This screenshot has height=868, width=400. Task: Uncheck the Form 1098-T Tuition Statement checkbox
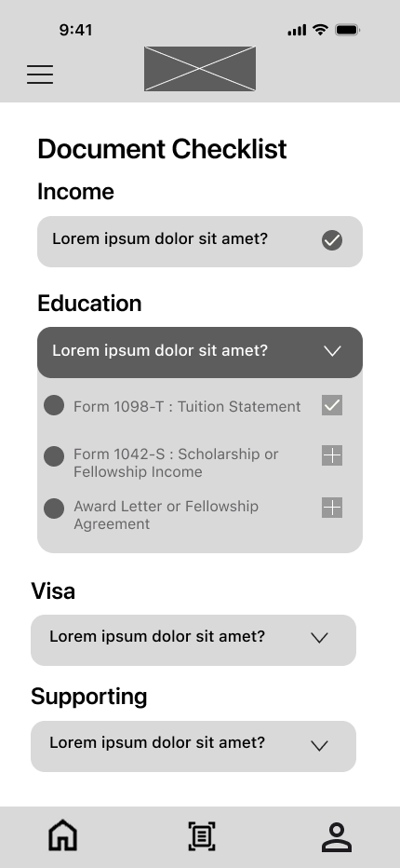point(332,405)
